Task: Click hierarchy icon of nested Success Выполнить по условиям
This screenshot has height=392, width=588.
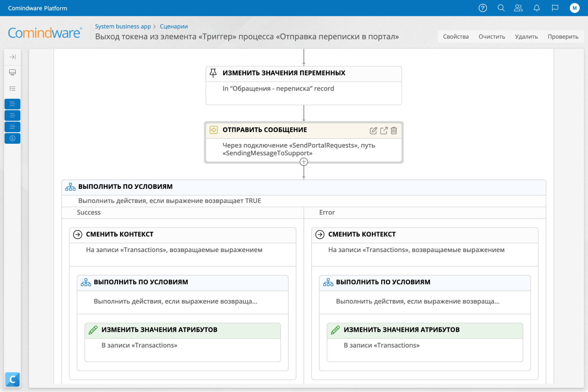Action: (86, 282)
